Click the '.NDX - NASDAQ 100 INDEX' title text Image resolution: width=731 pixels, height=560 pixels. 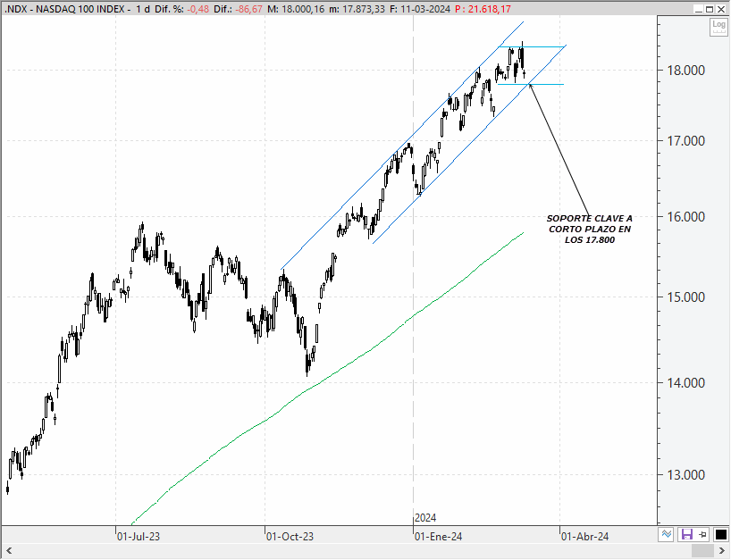point(64,9)
